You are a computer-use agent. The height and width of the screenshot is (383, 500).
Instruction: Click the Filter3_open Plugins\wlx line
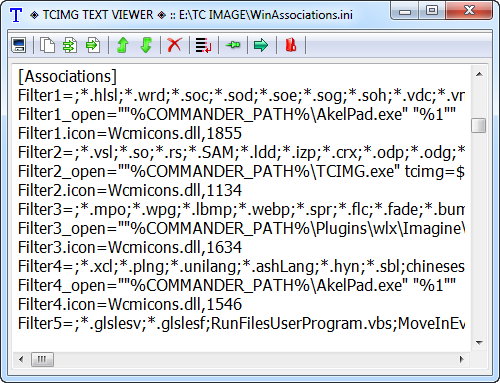241,229
